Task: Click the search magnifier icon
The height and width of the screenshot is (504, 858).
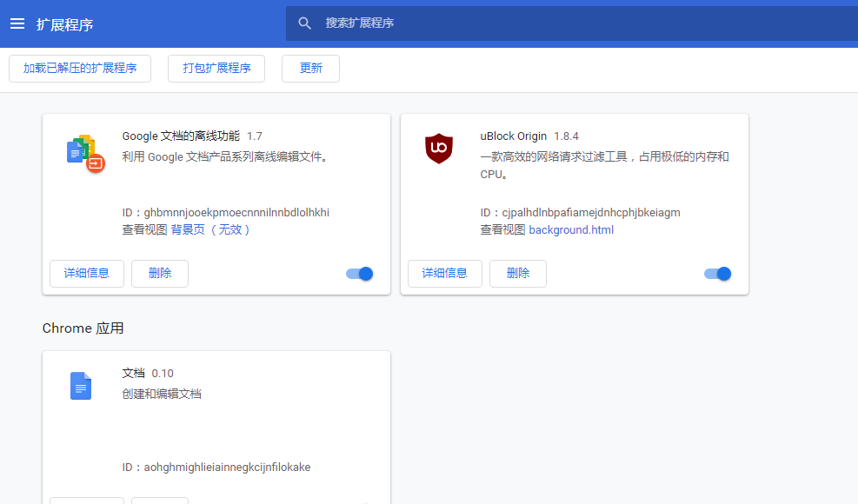Action: (x=304, y=23)
